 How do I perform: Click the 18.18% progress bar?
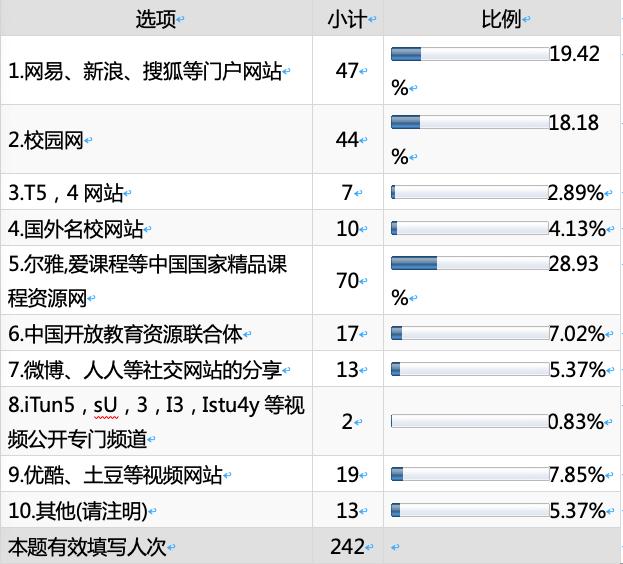(469, 122)
